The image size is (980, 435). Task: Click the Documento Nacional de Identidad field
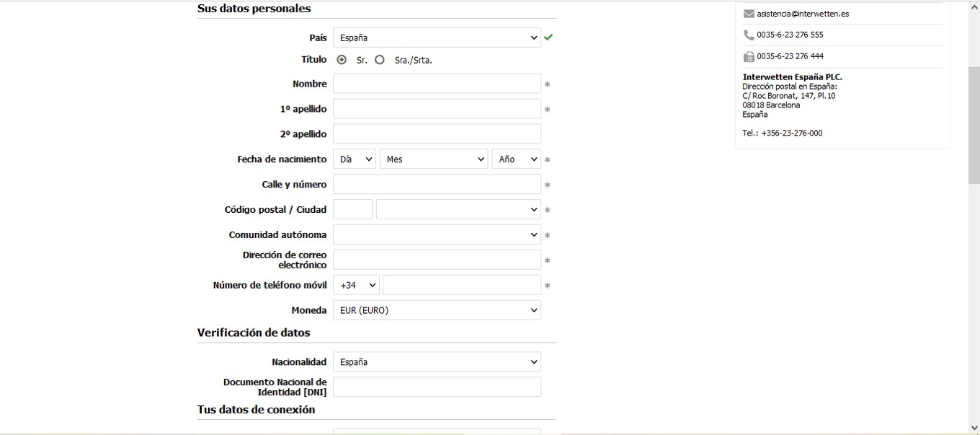coord(437,387)
